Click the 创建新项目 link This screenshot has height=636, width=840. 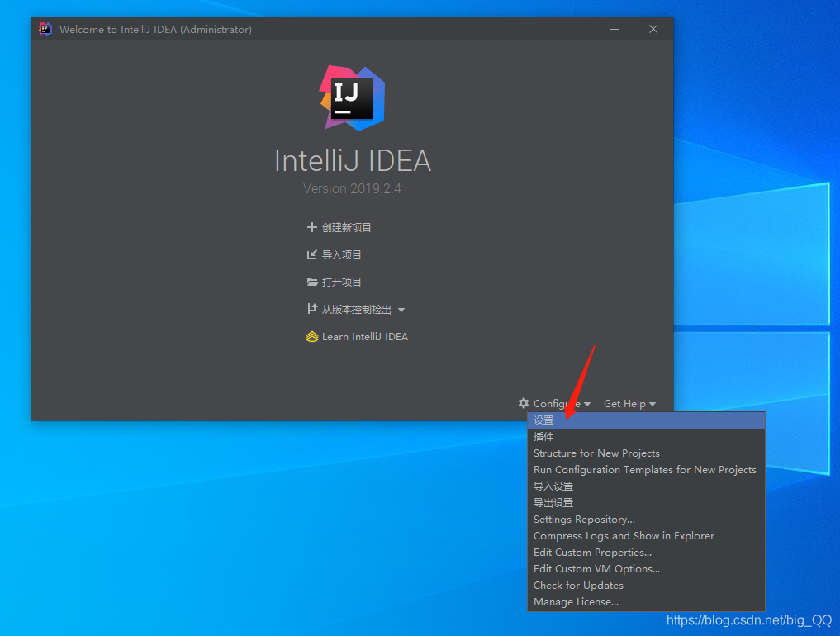click(x=347, y=228)
